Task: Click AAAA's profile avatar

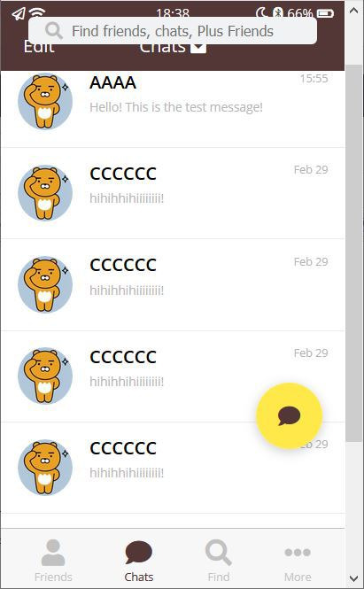Action: click(45, 101)
